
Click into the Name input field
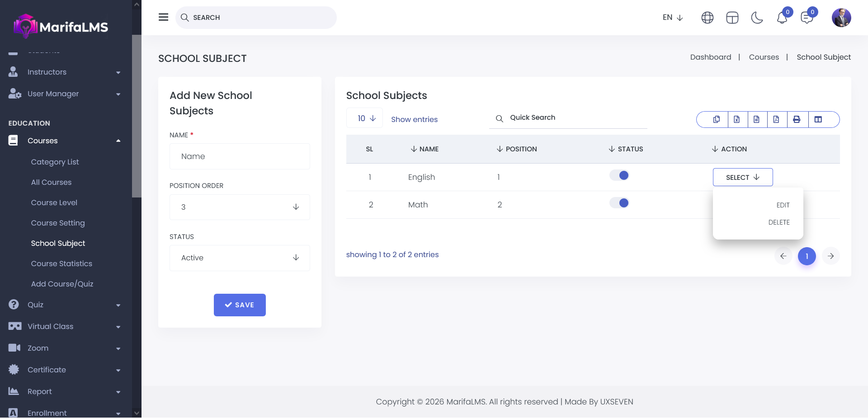pyautogui.click(x=240, y=156)
